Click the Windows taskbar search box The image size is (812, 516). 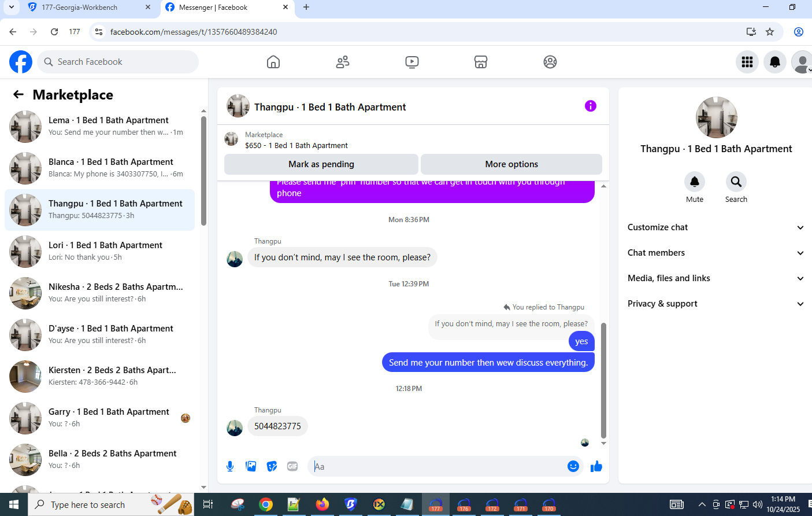pos(111,504)
